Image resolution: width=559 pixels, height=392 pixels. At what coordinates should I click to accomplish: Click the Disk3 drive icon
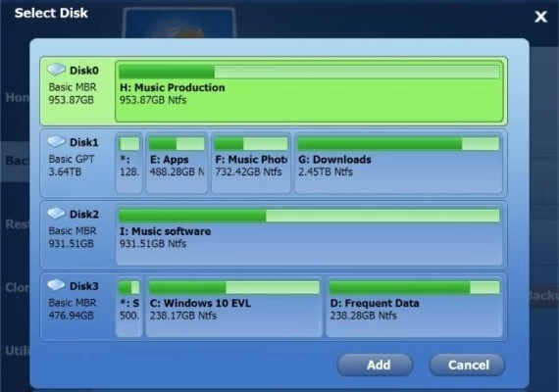click(x=56, y=285)
